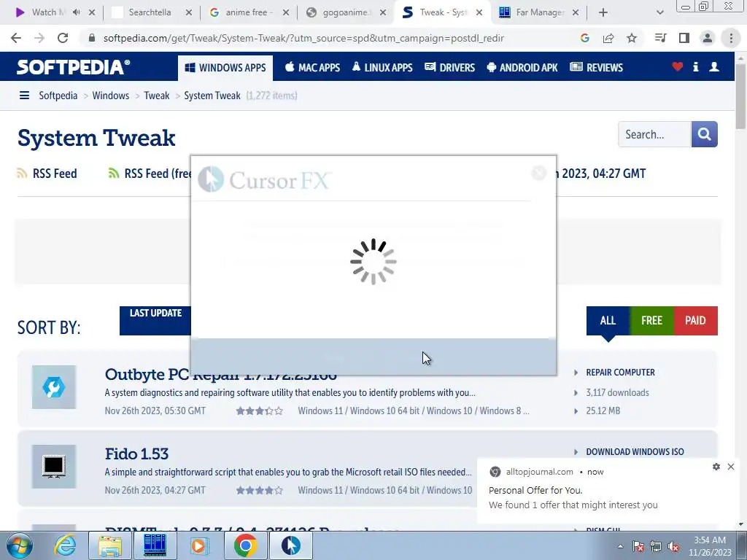
Task: Click the Fido 1.53 app thumbnail
Action: click(x=54, y=467)
